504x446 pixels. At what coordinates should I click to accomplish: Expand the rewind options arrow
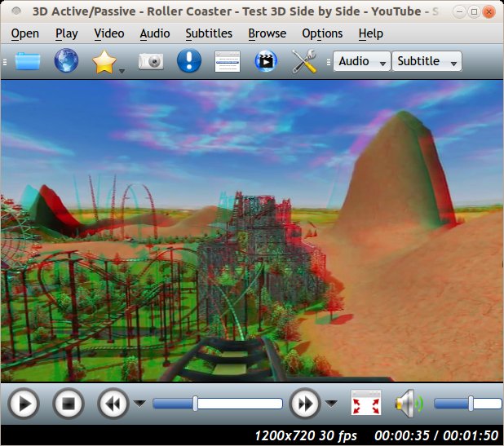click(x=139, y=403)
